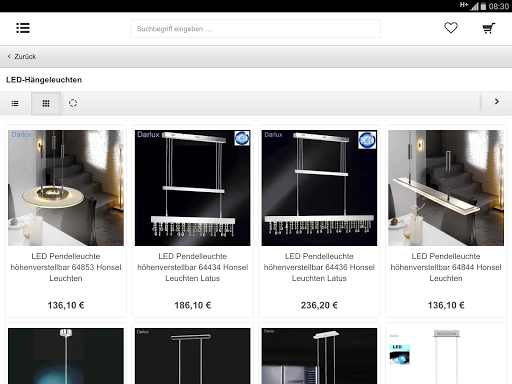Open the Pendelleuchte 64434 Latus product image
Screen dimensions: 512x384
click(193, 188)
